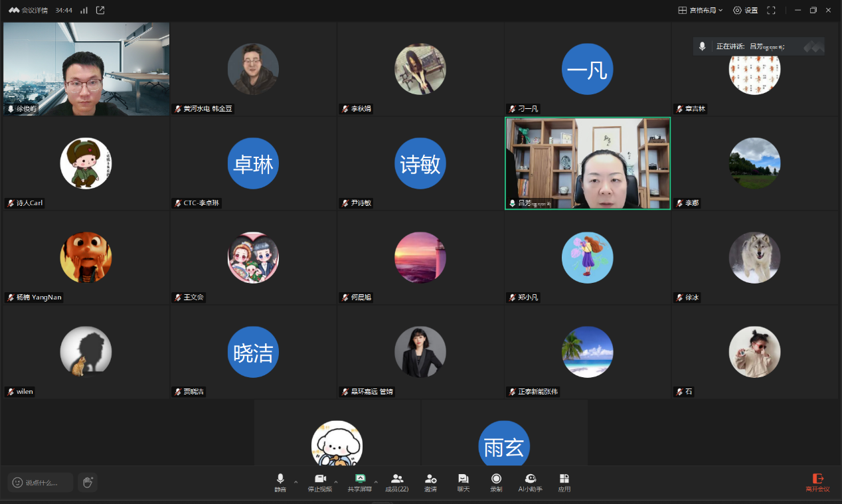Click the 邀请 invite icon

(430, 482)
